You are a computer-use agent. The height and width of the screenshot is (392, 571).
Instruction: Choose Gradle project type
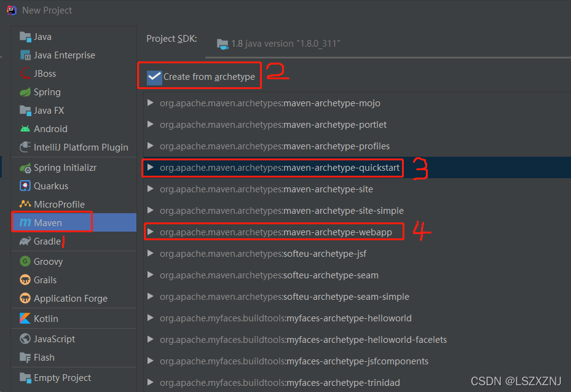[74, 241]
